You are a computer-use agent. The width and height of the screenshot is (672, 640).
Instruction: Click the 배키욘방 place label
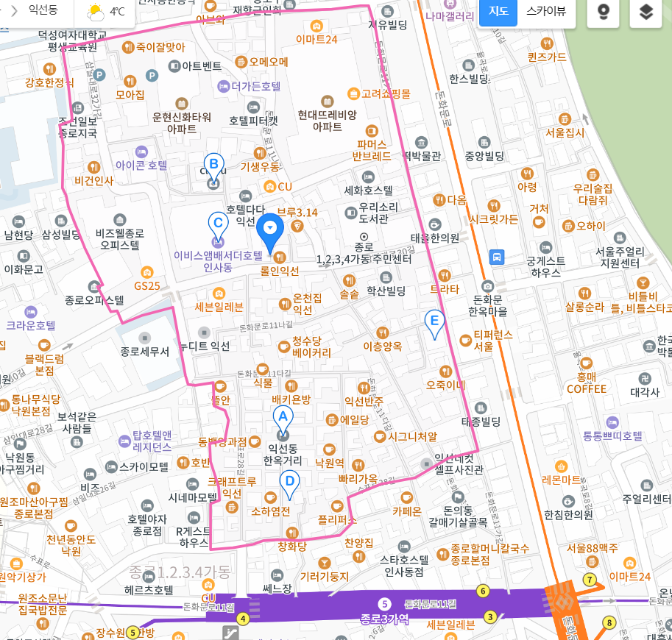pyautogui.click(x=291, y=399)
